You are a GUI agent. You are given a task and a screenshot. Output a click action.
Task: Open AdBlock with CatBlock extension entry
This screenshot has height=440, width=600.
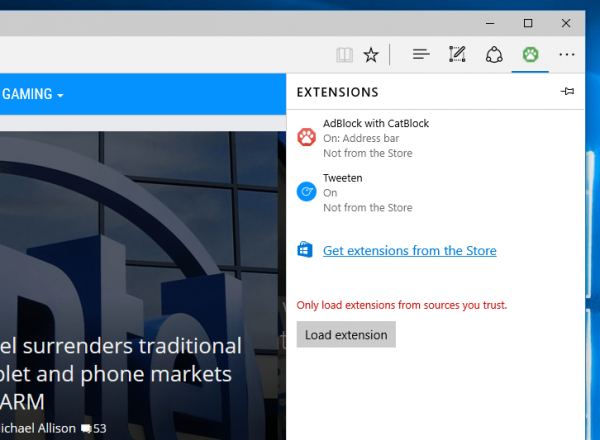tap(435, 138)
